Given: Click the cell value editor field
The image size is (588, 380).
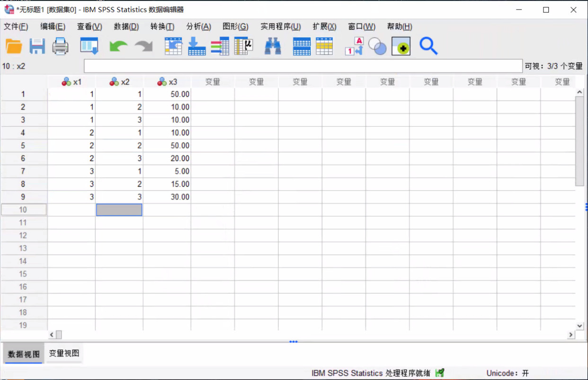Looking at the screenshot, I should tap(303, 66).
